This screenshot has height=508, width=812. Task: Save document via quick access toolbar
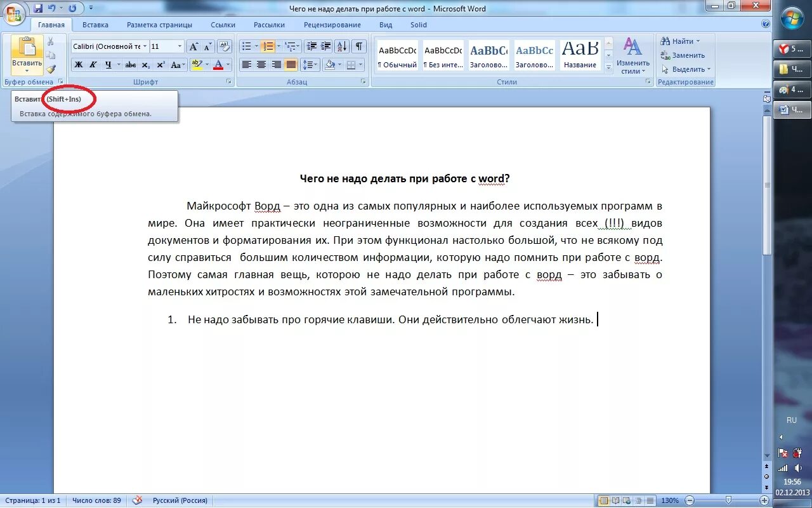point(38,8)
